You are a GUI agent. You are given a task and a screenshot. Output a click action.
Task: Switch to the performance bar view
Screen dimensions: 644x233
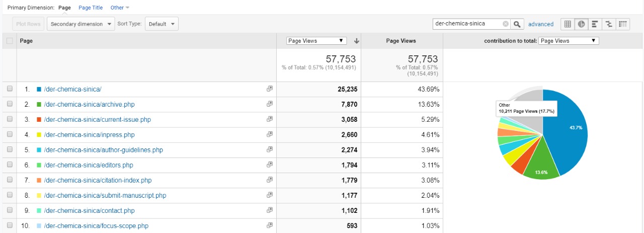[595, 24]
